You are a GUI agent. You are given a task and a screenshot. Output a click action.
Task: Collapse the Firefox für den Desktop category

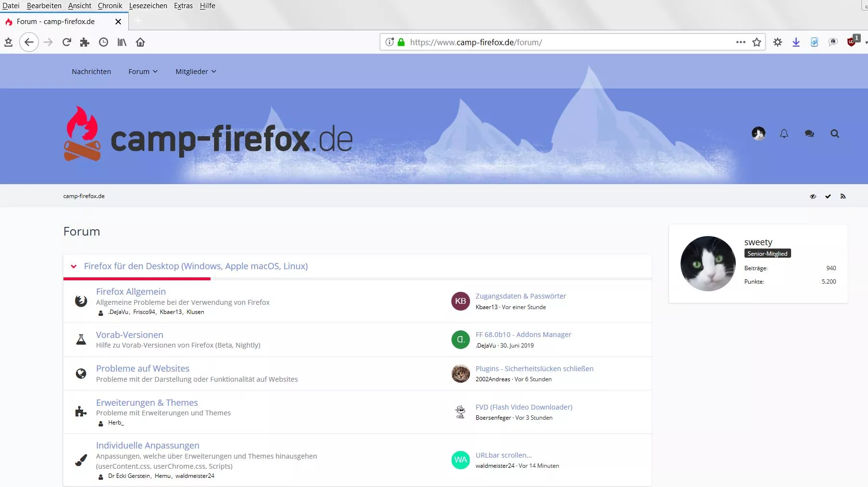[74, 266]
